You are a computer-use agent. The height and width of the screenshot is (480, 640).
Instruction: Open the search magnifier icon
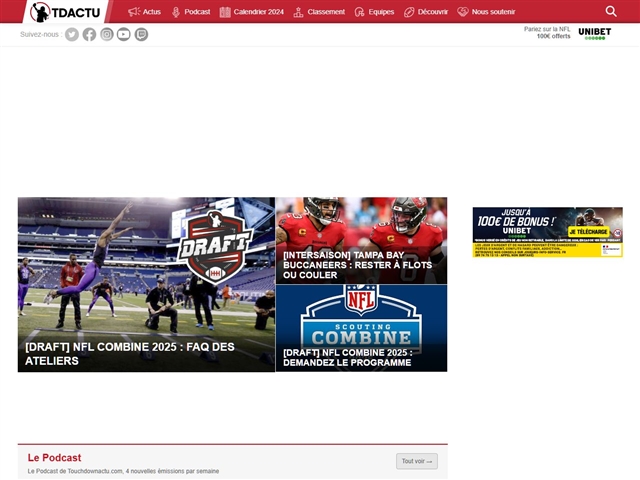click(x=611, y=11)
